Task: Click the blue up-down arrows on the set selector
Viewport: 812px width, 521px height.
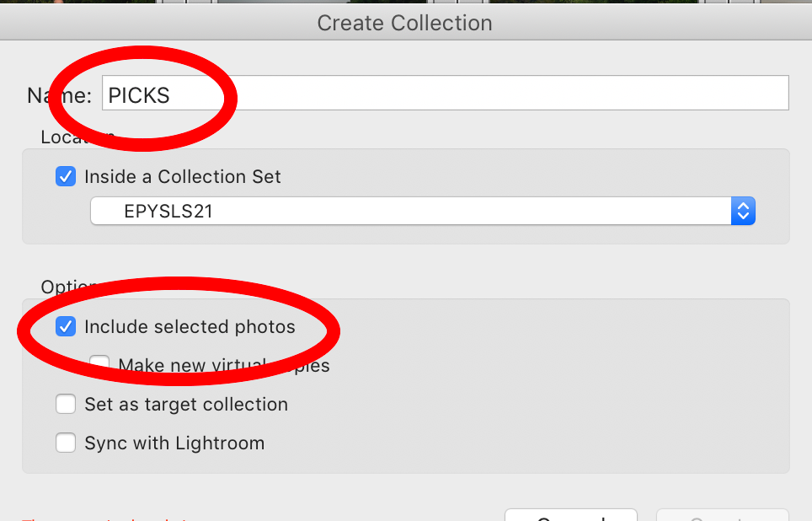Action: 743,211
